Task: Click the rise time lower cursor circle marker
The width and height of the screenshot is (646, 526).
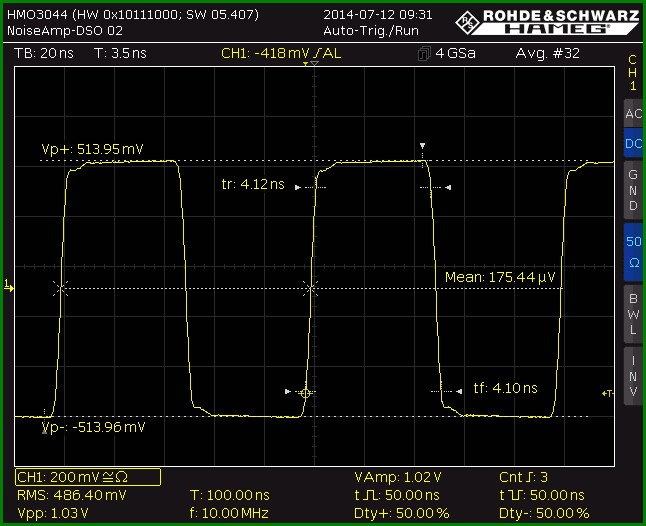Action: pyautogui.click(x=305, y=393)
